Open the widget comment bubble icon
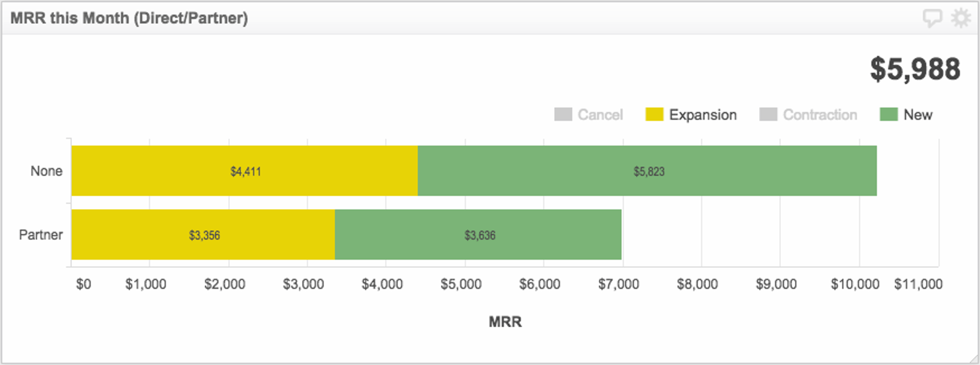980x365 pixels. 932,18
